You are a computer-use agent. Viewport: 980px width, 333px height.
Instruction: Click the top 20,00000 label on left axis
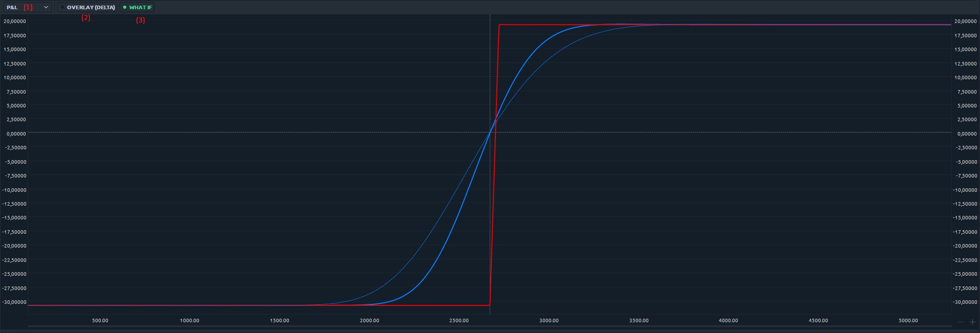14,21
